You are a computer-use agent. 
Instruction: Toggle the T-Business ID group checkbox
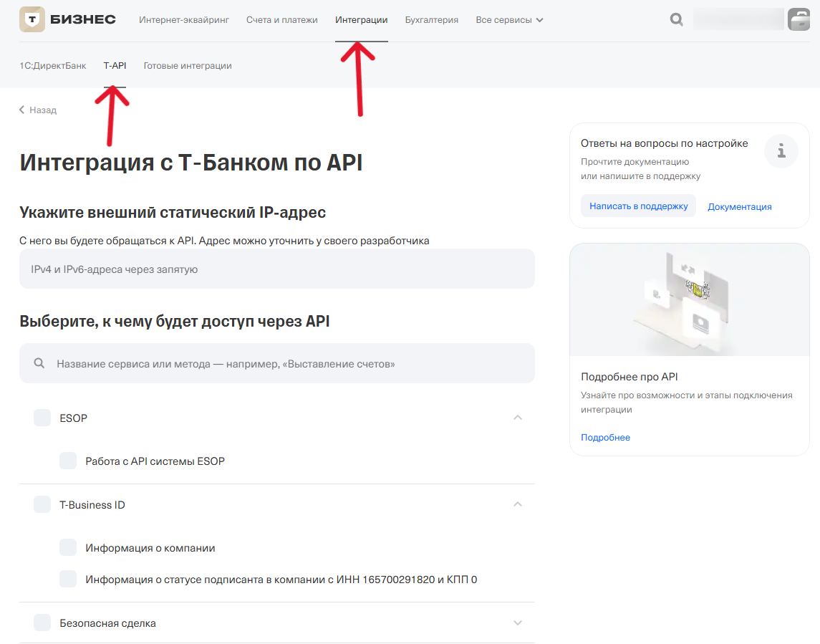pyautogui.click(x=42, y=505)
